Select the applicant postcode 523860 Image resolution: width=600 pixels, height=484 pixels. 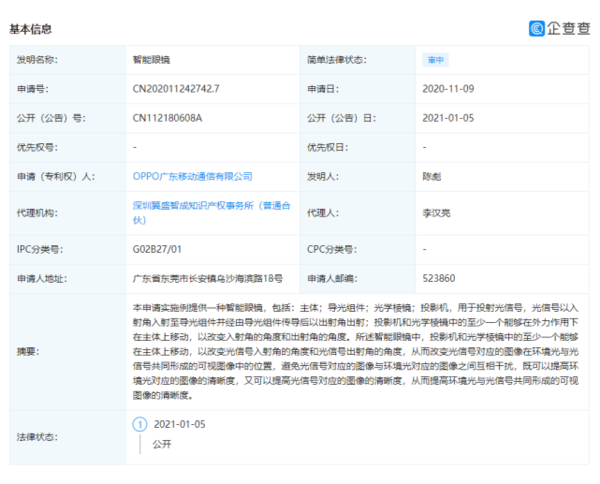pyautogui.click(x=439, y=278)
